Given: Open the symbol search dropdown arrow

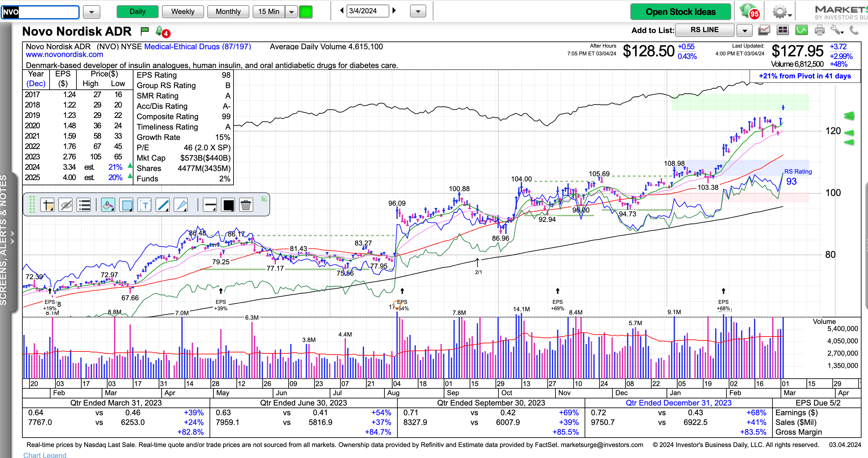Looking at the screenshot, I should point(91,12).
